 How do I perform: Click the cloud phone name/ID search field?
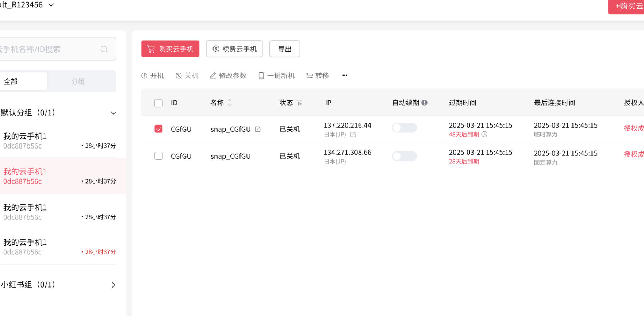pos(47,49)
